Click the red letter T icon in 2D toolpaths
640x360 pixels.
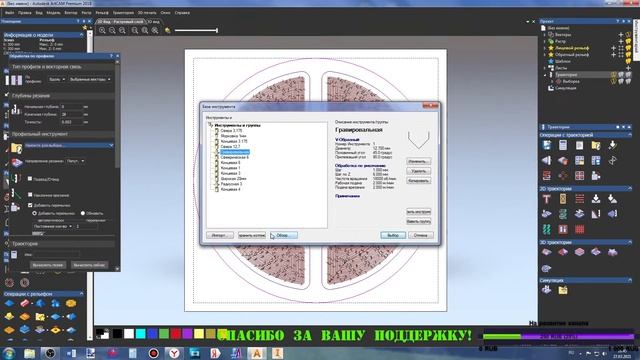tap(547, 199)
